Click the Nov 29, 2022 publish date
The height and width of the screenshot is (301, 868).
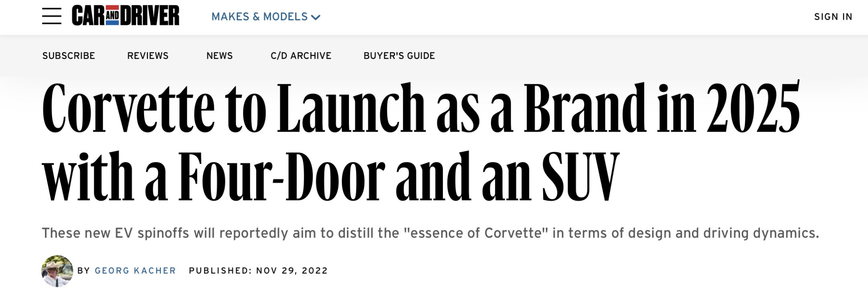click(x=292, y=271)
